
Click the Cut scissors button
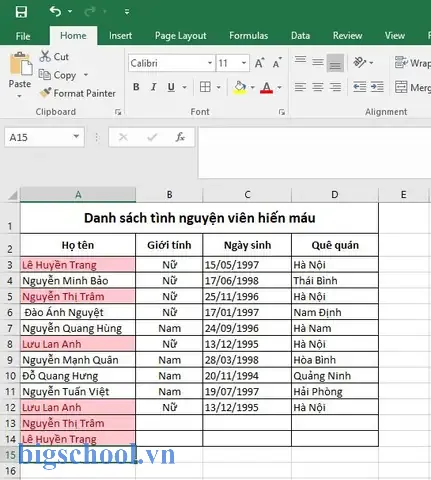point(54,56)
